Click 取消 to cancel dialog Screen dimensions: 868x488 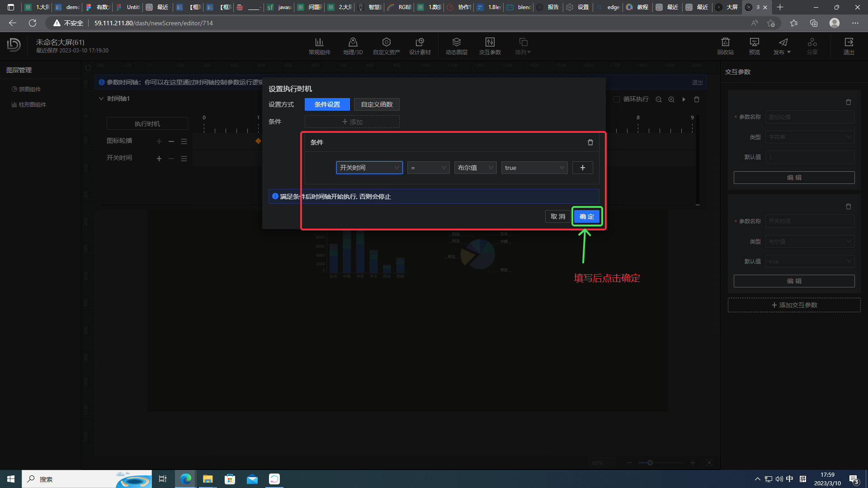[558, 216]
